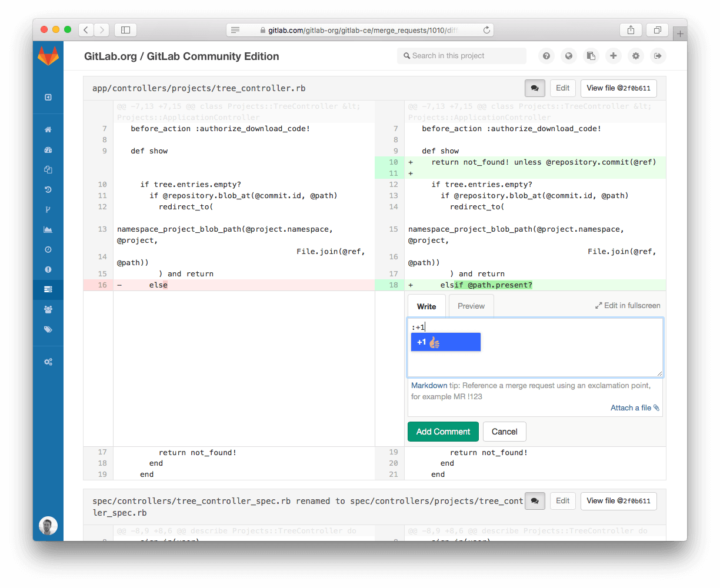This screenshot has width=720, height=588.
Task: Sign out using the exit icon
Action: pyautogui.click(x=658, y=56)
